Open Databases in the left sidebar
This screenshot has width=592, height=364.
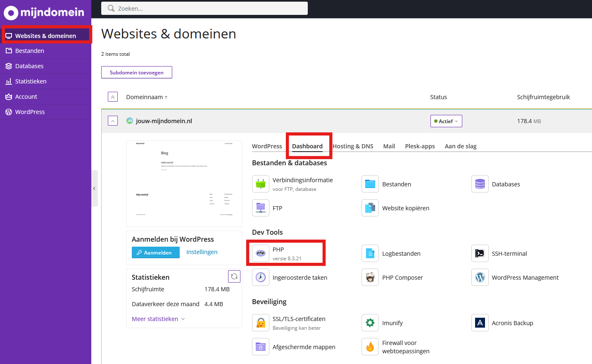[x=29, y=66]
